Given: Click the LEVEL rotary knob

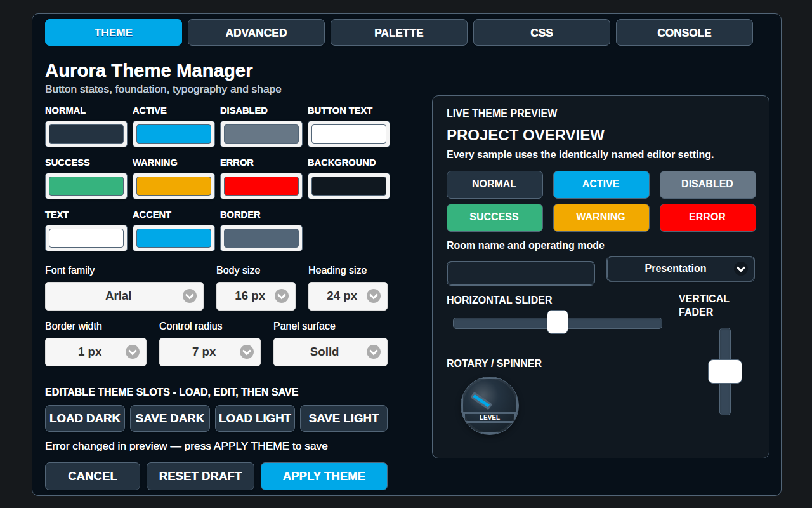Looking at the screenshot, I should (x=490, y=406).
